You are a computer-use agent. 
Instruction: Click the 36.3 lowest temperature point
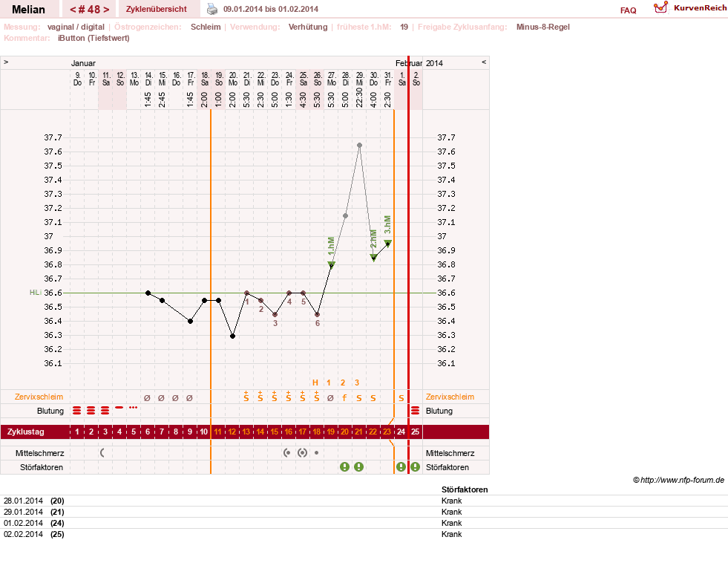(232, 336)
